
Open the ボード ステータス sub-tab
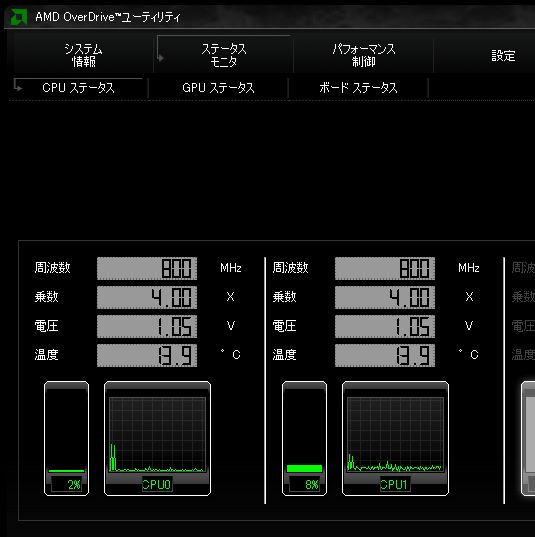[x=358, y=88]
